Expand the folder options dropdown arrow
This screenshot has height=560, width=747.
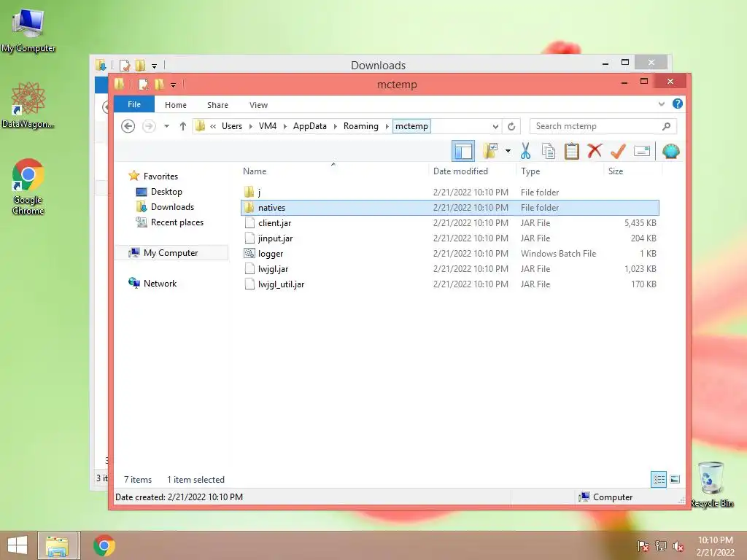pos(508,152)
